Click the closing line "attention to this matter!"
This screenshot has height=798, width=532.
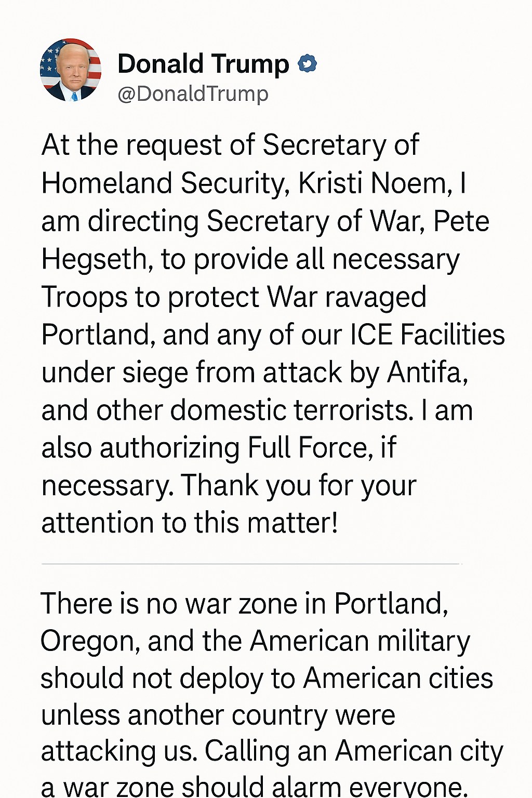pos(190,523)
